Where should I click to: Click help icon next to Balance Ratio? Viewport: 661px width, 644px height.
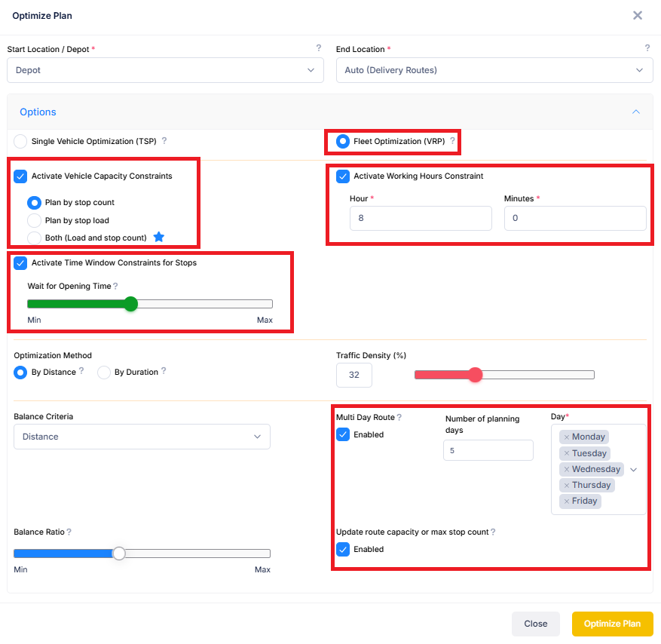click(x=69, y=532)
